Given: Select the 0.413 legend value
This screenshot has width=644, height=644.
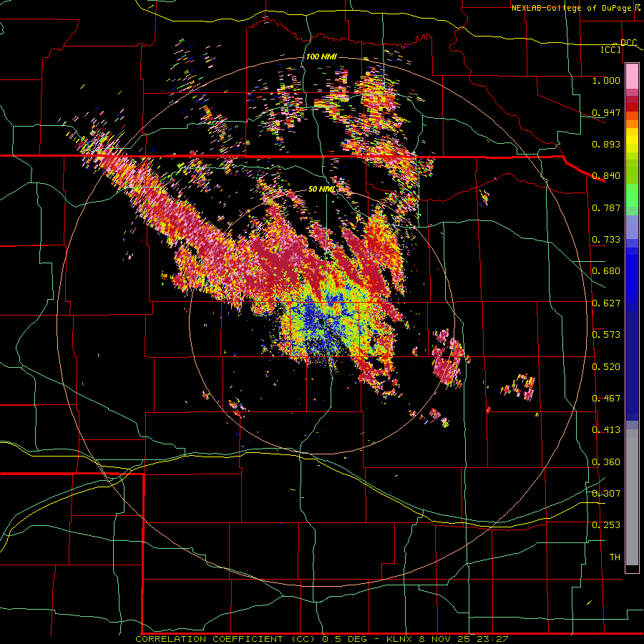Looking at the screenshot, I should pos(606,430).
